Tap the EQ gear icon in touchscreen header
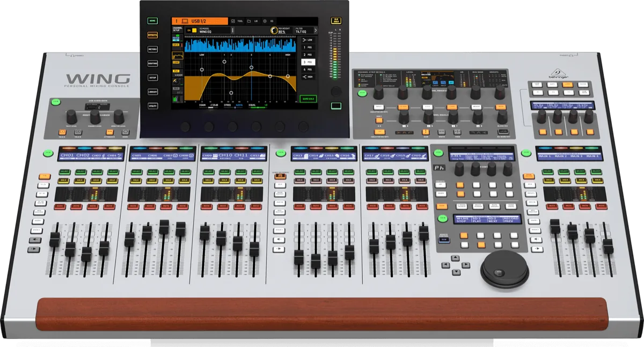644x347 pixels. 265,21
